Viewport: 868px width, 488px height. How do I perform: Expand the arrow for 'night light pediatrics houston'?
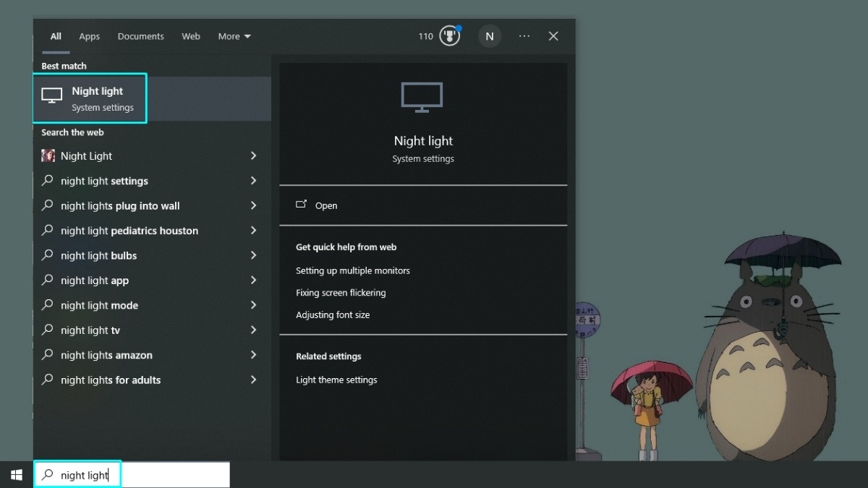click(x=253, y=231)
